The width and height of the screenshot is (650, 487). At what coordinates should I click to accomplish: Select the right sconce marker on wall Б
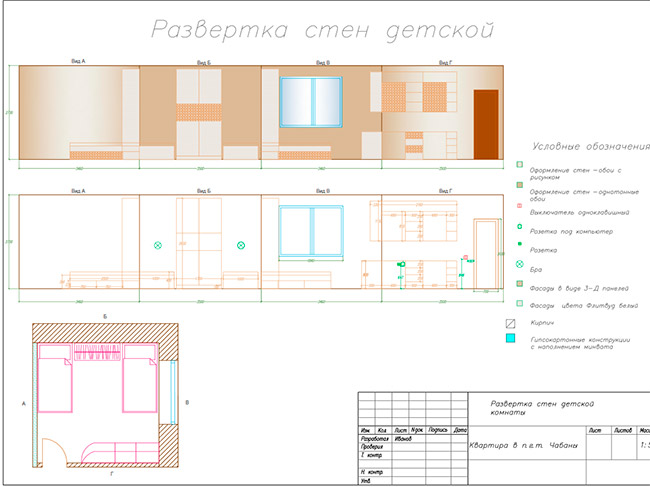point(241,245)
